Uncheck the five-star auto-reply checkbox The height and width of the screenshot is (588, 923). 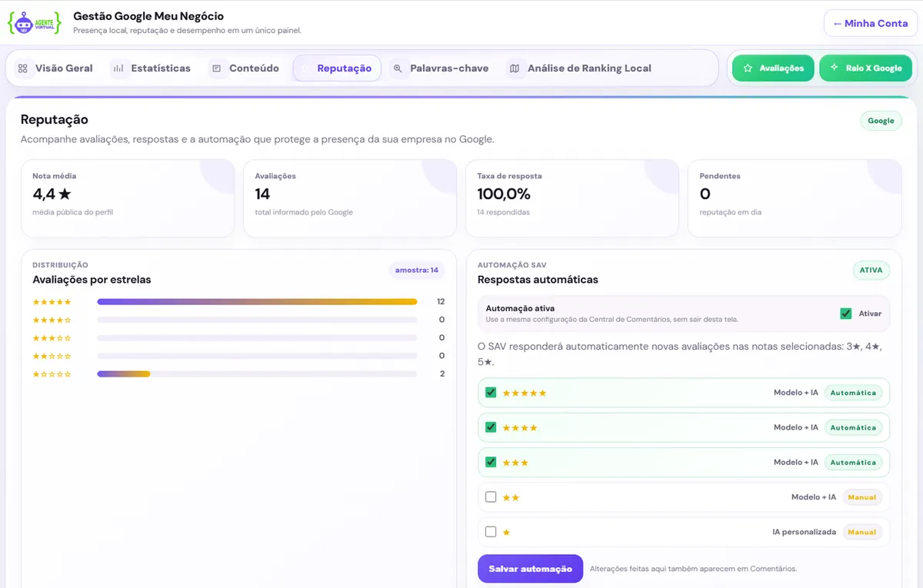point(491,392)
